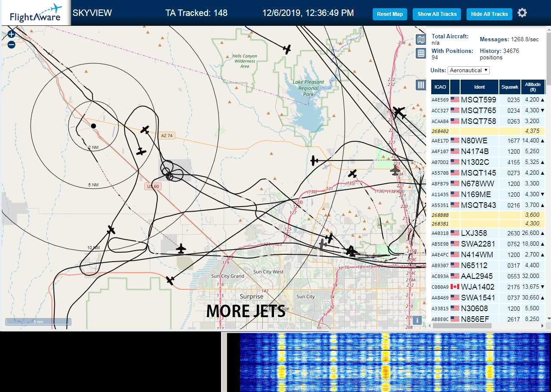
Task: Select yellow row 2683B1
Action: [x=489, y=224]
